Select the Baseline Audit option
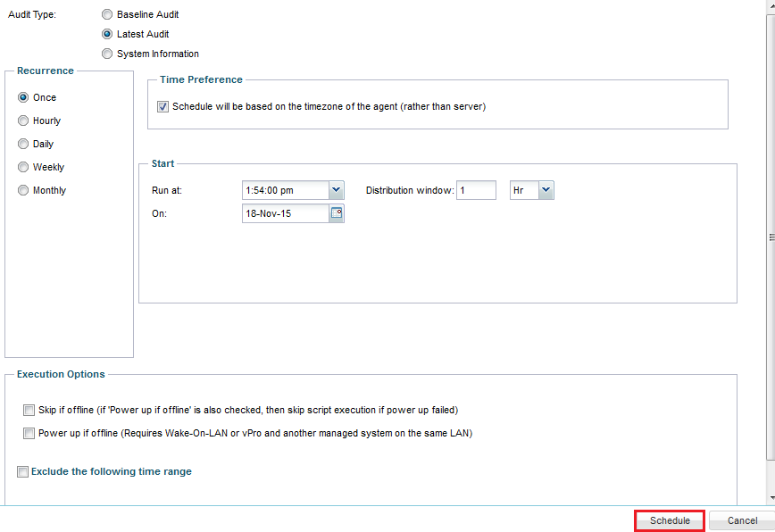Viewport: 775px width, 532px height. point(107,14)
